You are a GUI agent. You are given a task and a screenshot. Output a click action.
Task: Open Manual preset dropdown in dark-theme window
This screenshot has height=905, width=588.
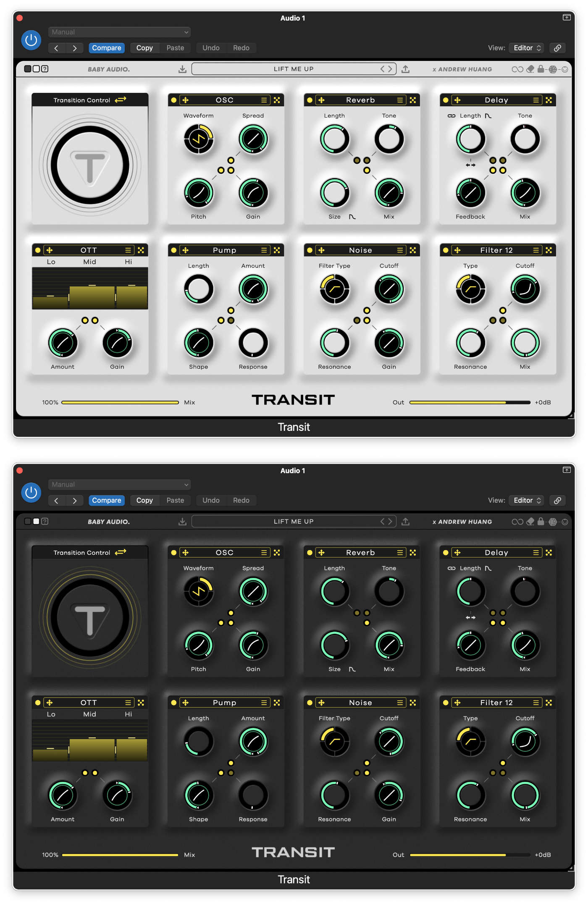[119, 485]
